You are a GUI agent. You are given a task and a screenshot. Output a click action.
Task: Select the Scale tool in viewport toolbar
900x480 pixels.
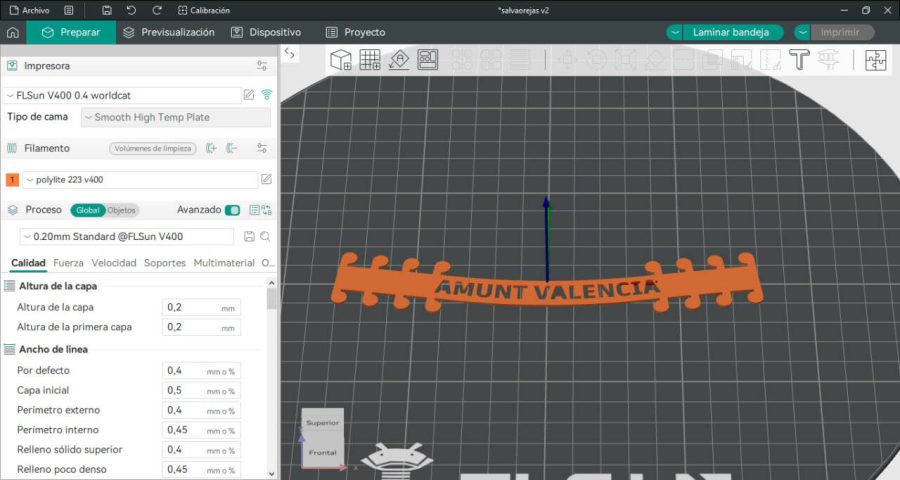626,59
